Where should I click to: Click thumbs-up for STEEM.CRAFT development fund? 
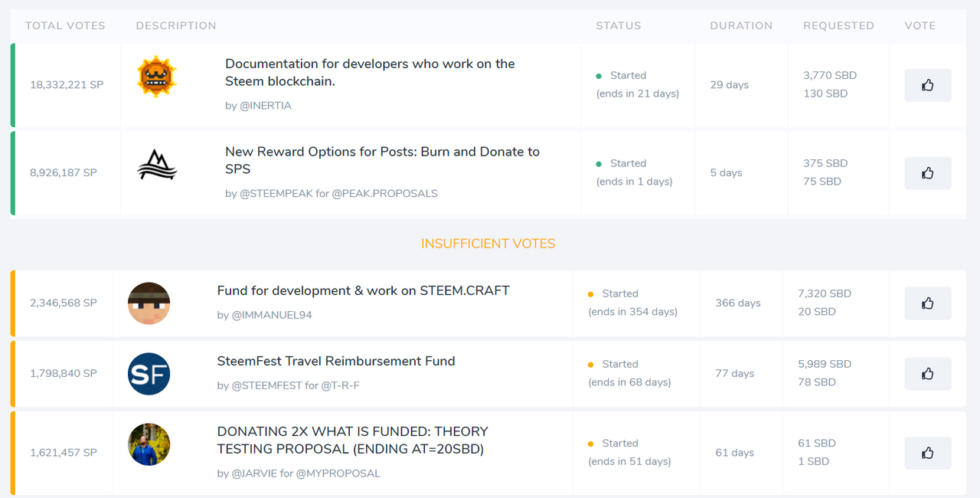pyautogui.click(x=927, y=303)
